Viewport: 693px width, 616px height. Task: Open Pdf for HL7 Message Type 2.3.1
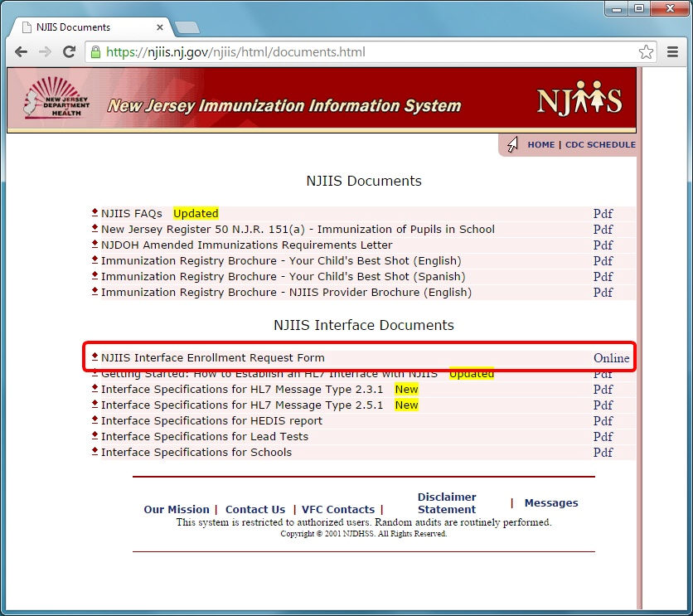603,390
